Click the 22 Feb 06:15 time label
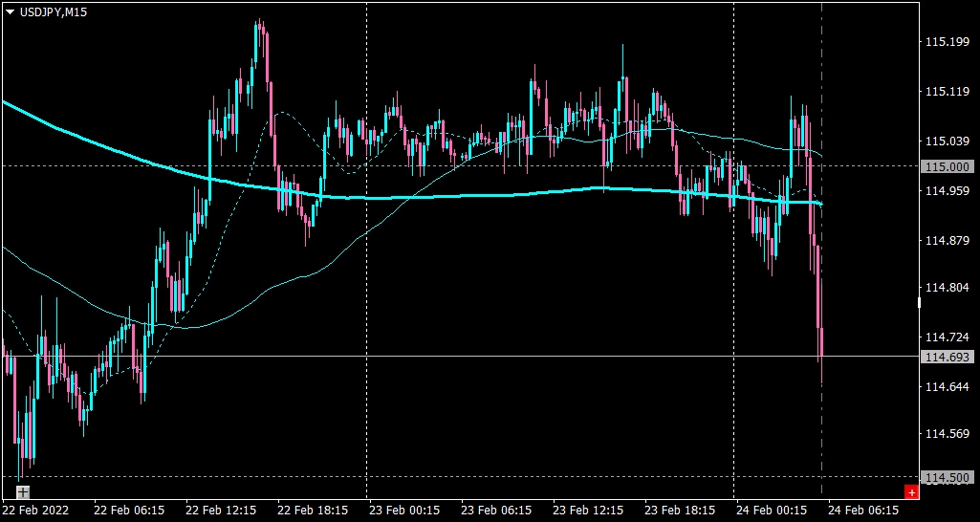980x522 pixels. 129,511
